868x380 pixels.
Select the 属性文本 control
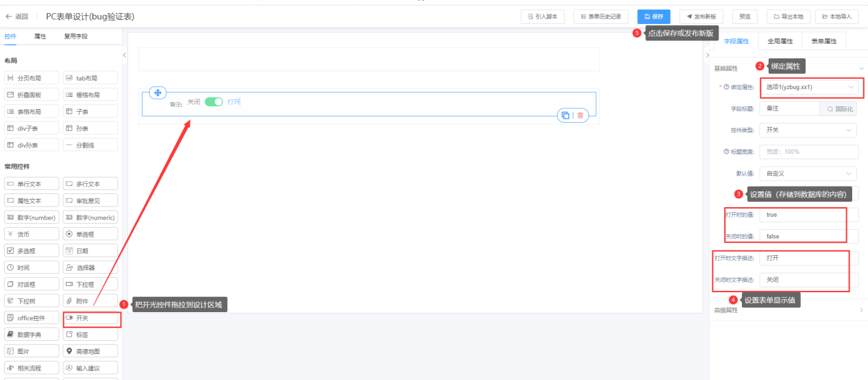[32, 200]
